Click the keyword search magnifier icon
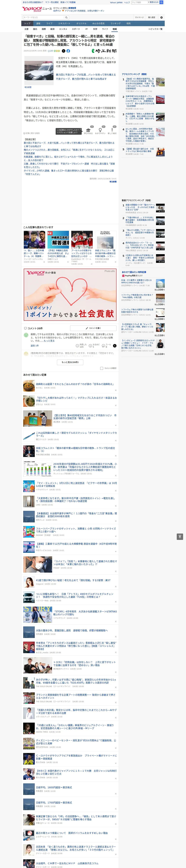 66,18
